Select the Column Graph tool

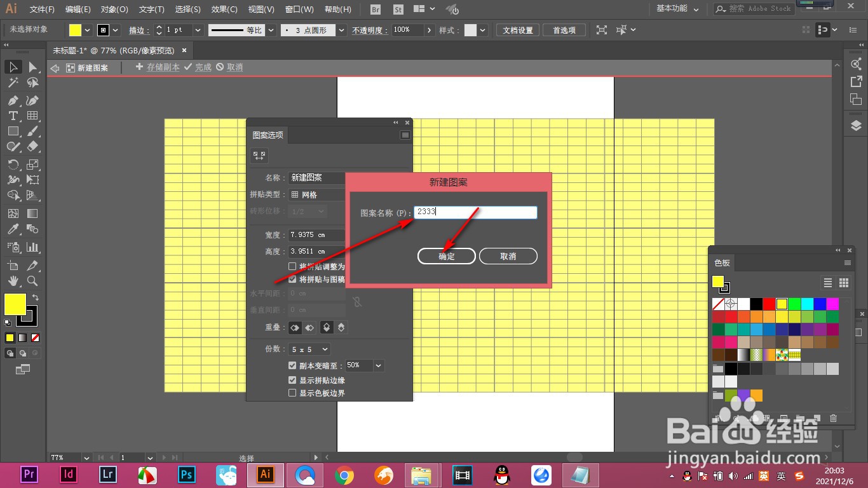[x=33, y=247]
